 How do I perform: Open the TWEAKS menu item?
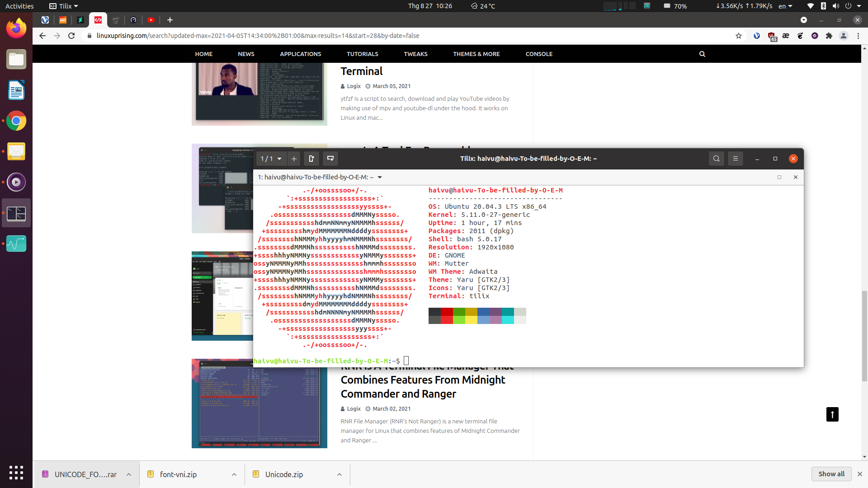[416, 54]
